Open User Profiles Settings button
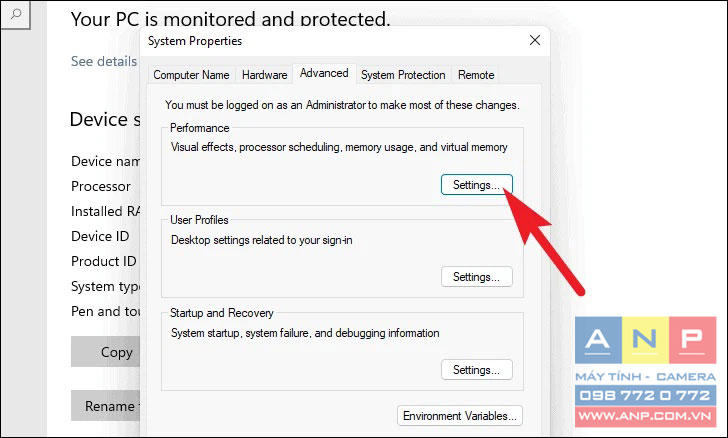The width and height of the screenshot is (728, 438). 476,277
